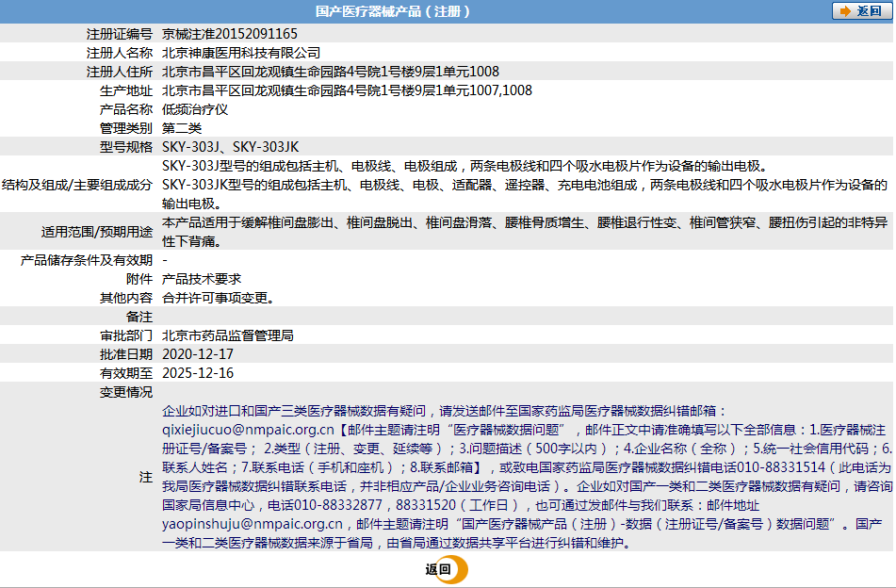The height and width of the screenshot is (588, 896).
Task: Select the 生产地址 address ending in 1007,1008
Action: tap(348, 90)
